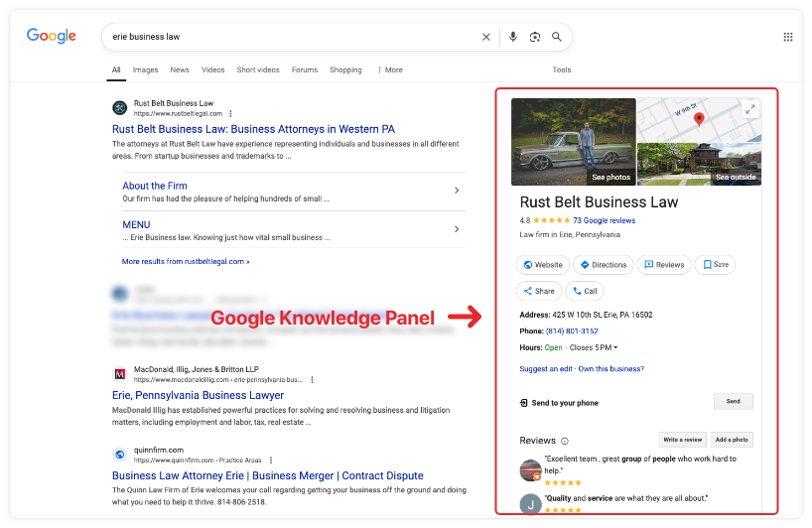Switch to the Forums tab
812x528 pixels.
(305, 69)
